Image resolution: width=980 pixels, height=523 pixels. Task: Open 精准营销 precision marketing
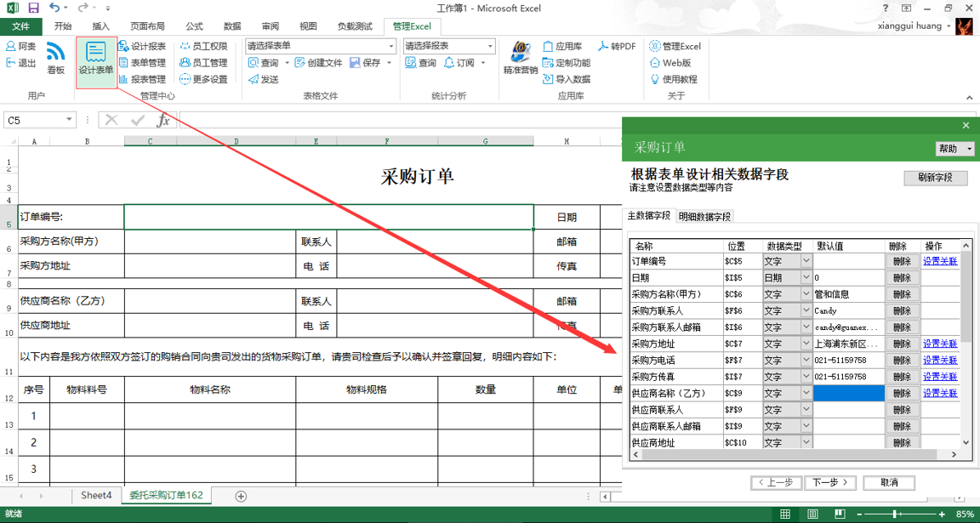520,58
